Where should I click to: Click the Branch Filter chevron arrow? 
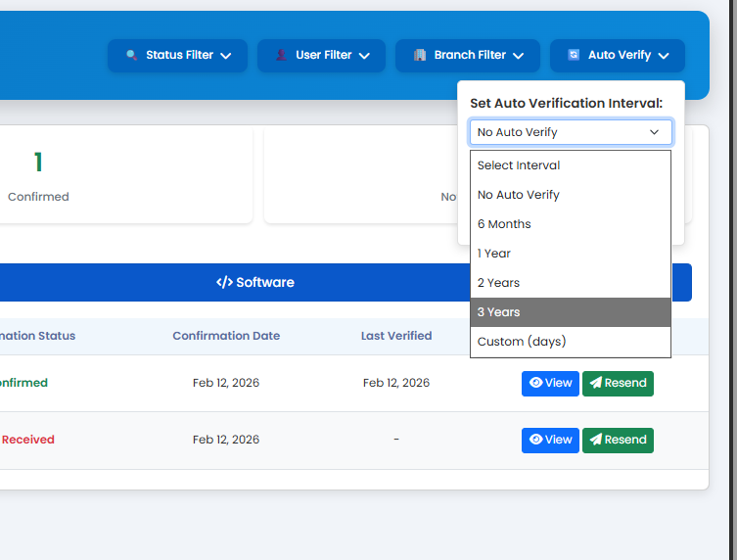(x=519, y=56)
